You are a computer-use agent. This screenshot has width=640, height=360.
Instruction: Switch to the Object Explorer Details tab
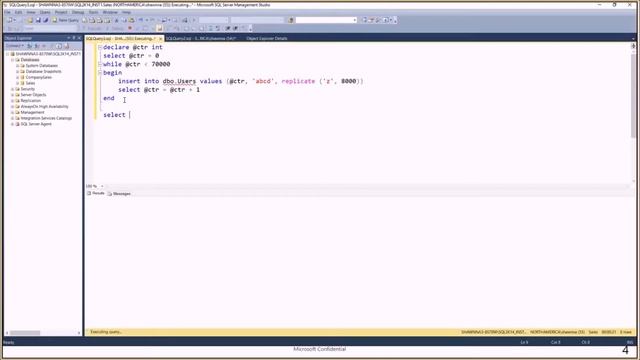pyautogui.click(x=267, y=38)
